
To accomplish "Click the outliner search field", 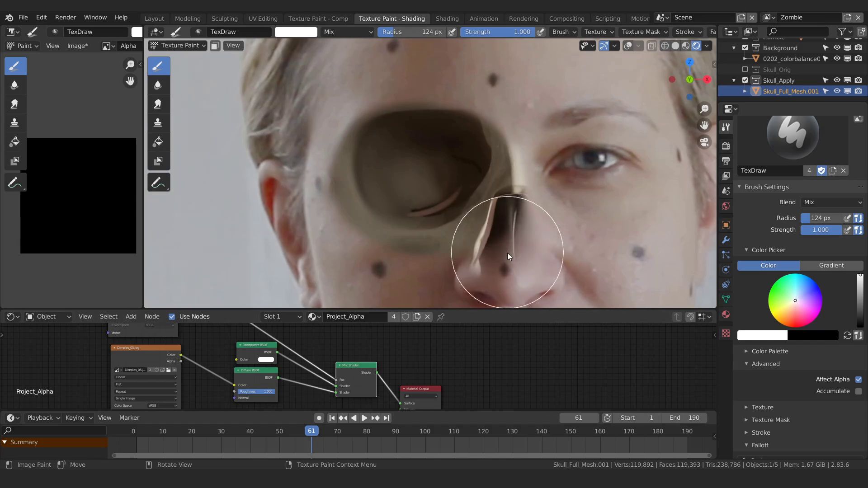I will tap(798, 32).
